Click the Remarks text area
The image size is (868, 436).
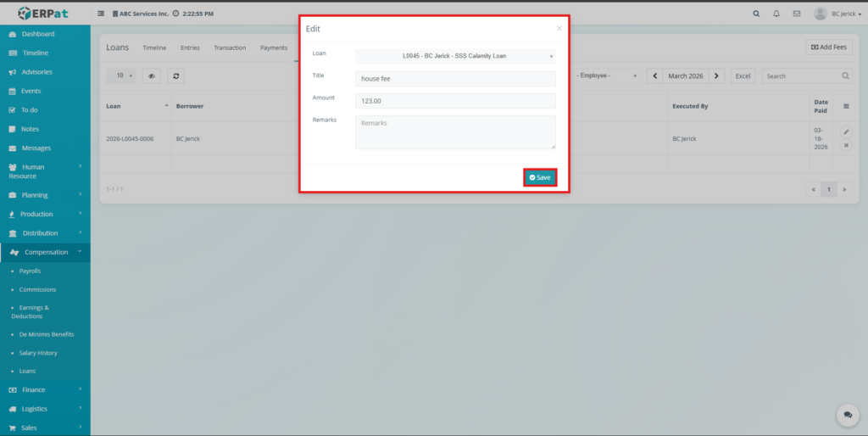click(x=455, y=132)
